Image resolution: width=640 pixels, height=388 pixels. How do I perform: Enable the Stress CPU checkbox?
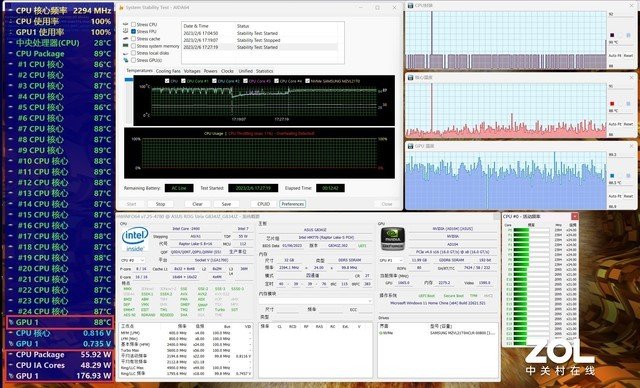[x=133, y=24]
